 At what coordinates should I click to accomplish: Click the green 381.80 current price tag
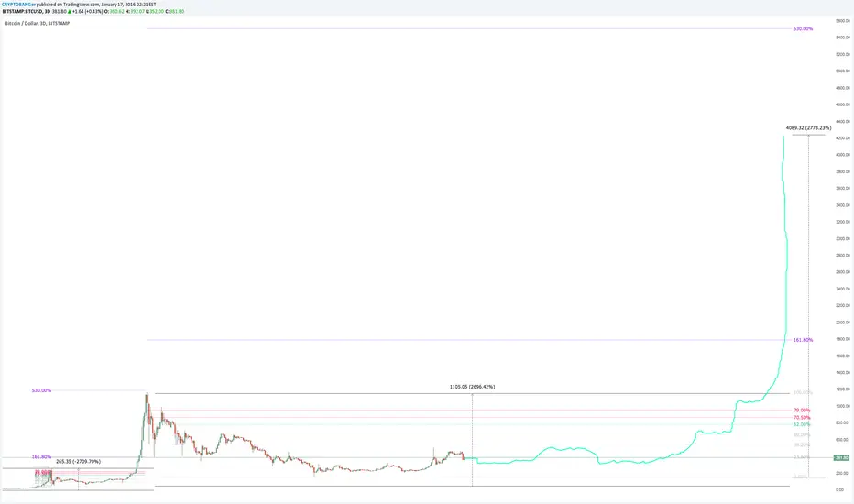(841, 457)
